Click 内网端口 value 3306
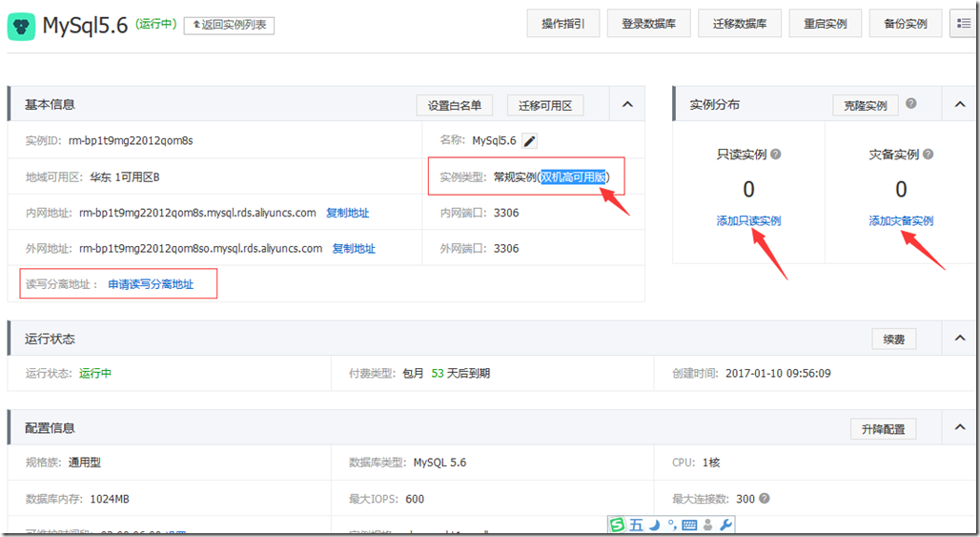The height and width of the screenshot is (537, 980). tap(506, 213)
